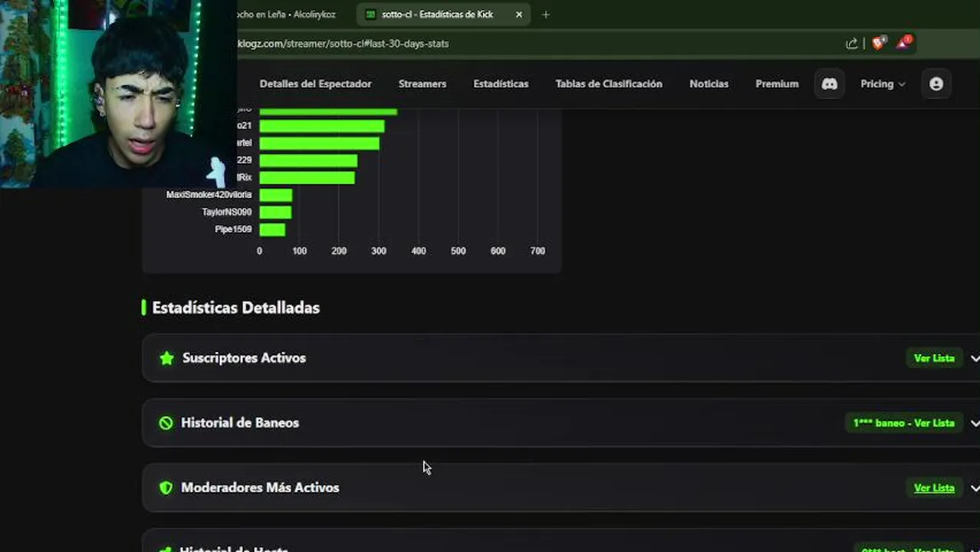Open Detalles del Espectador menu item
The width and height of the screenshot is (980, 552).
coord(315,84)
